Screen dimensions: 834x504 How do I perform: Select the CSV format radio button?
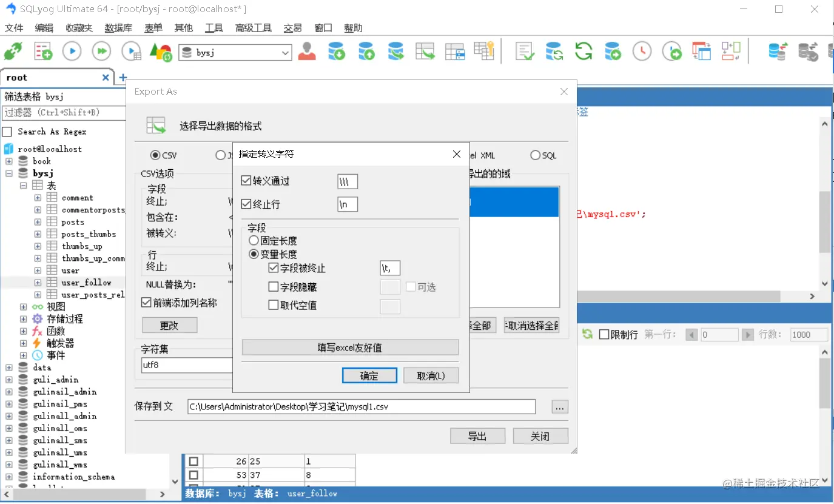click(155, 155)
